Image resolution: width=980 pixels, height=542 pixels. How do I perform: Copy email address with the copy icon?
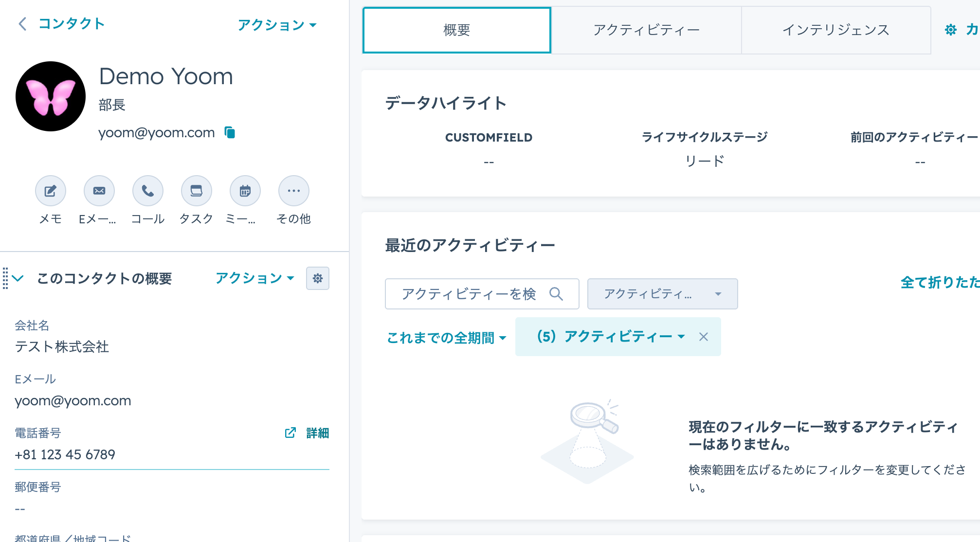pyautogui.click(x=230, y=132)
